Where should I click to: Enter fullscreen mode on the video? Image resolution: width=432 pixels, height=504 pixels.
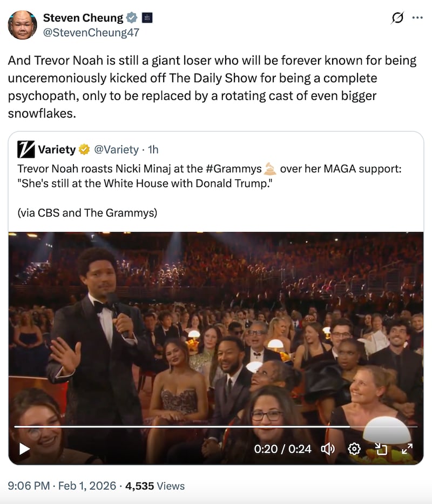pos(407,448)
